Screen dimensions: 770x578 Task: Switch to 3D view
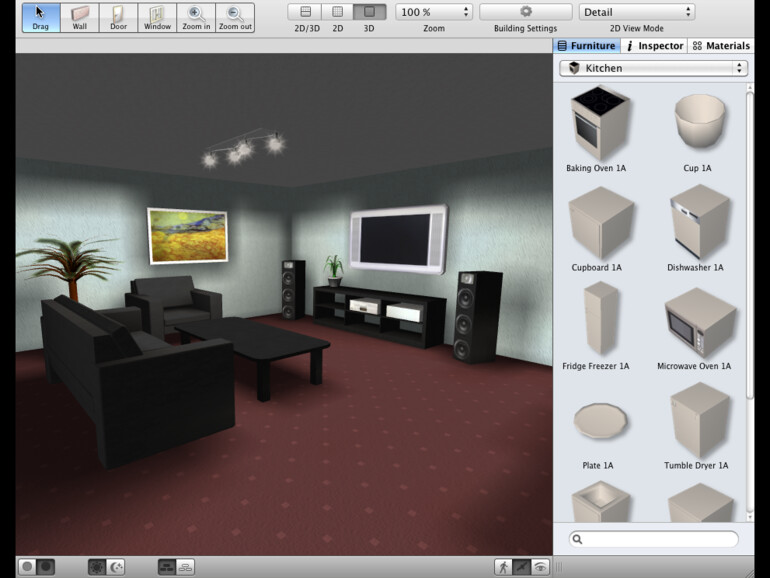[369, 12]
